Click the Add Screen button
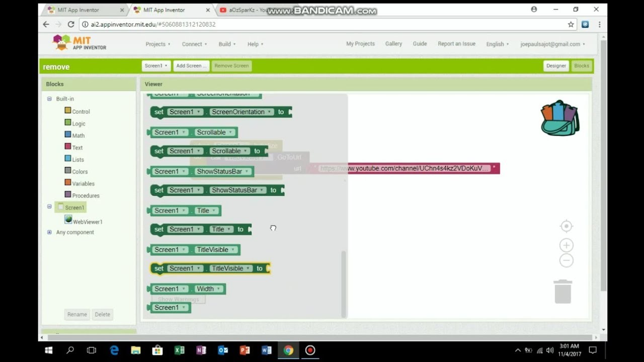Viewport: 644px width, 362px height. [191, 66]
